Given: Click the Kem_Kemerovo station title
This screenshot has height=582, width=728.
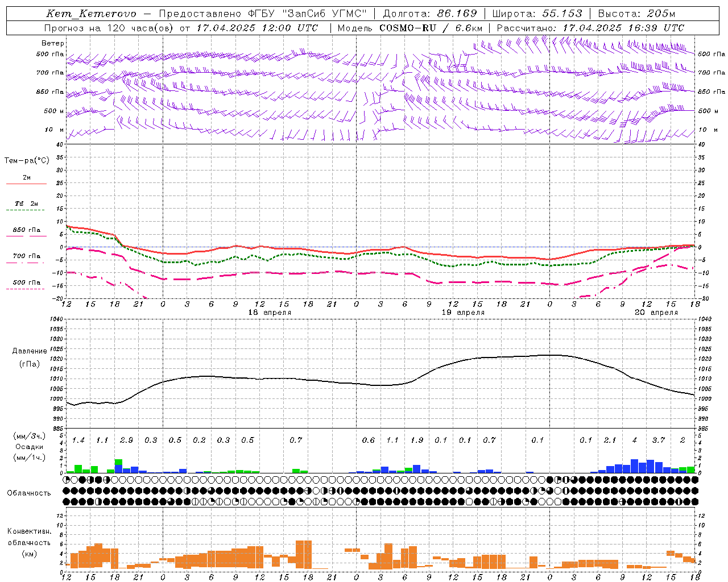Looking at the screenshot, I should tap(91, 14).
